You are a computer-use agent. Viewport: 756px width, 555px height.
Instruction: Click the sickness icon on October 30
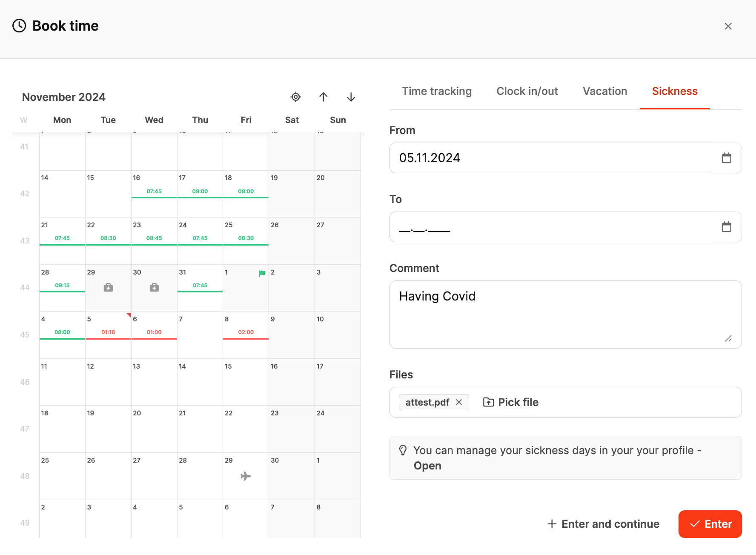154,288
